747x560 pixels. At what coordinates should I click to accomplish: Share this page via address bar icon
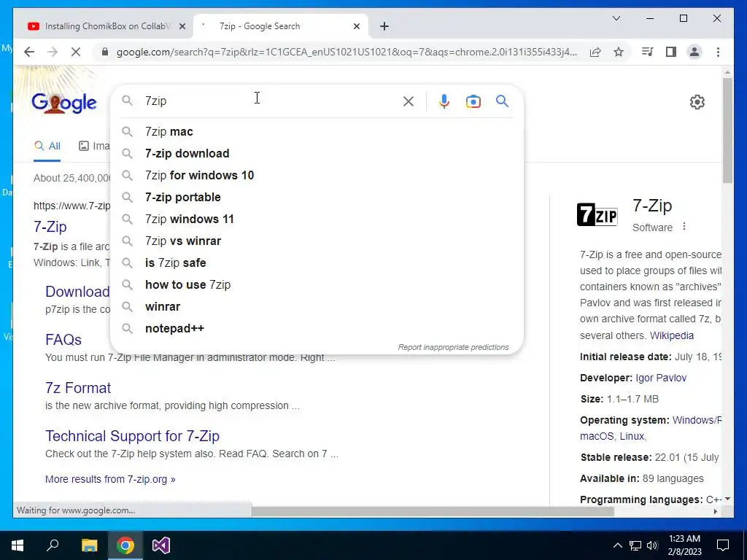pyautogui.click(x=595, y=52)
